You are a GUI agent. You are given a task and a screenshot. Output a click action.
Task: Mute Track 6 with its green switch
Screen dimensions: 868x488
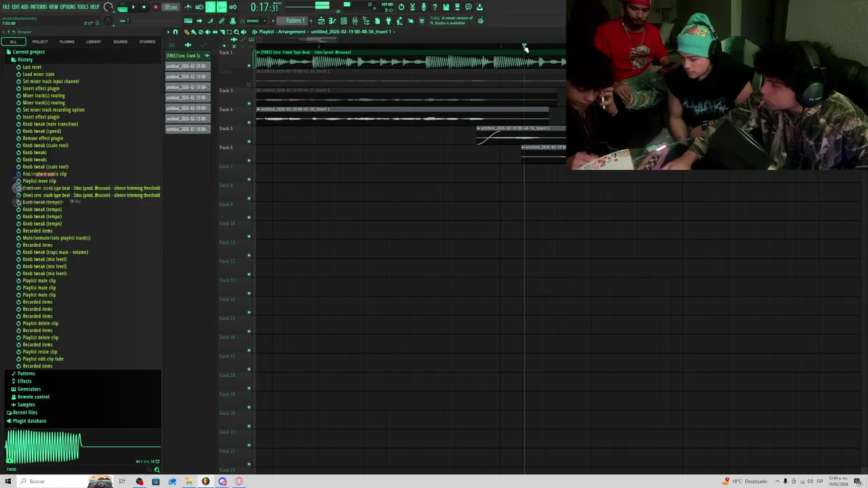tap(249, 161)
